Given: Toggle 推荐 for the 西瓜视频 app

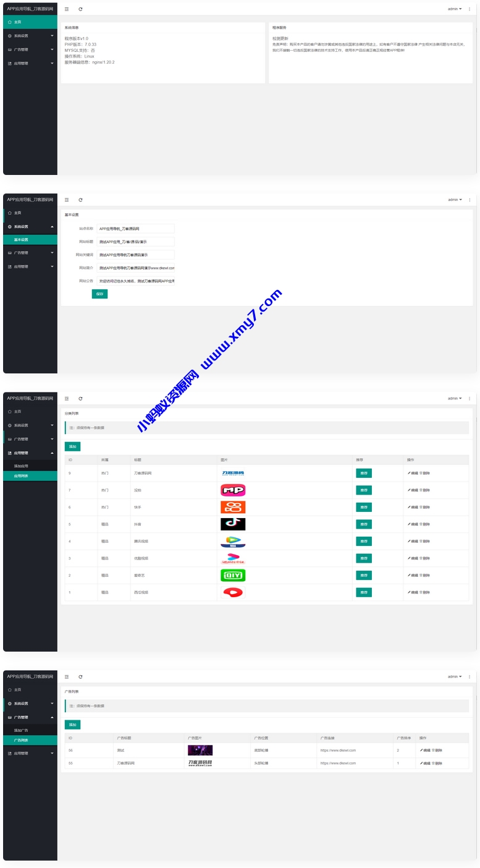Looking at the screenshot, I should pos(364,592).
